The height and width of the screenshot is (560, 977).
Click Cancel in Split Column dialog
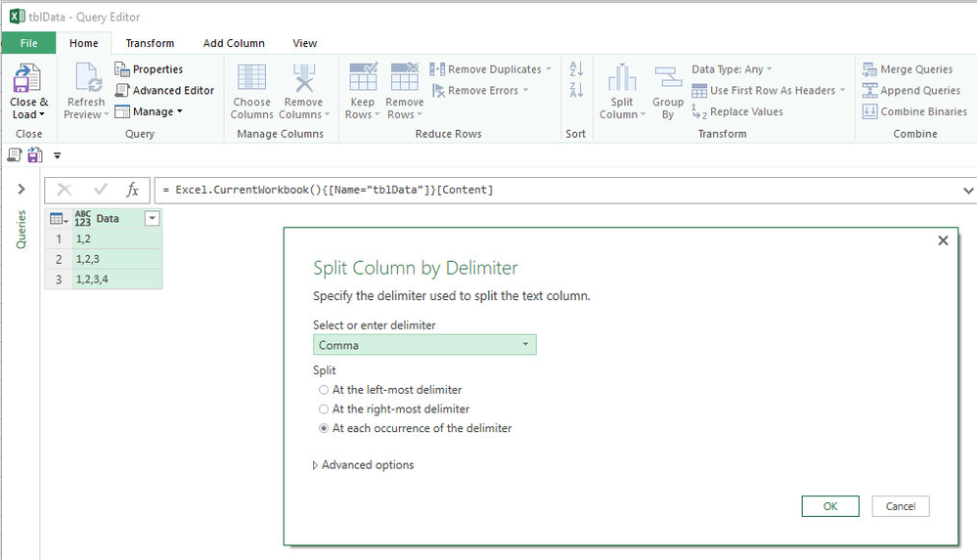[901, 506]
